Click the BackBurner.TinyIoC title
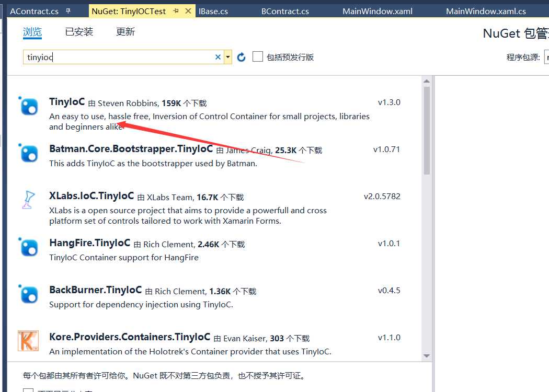The height and width of the screenshot is (392, 549). pos(95,290)
